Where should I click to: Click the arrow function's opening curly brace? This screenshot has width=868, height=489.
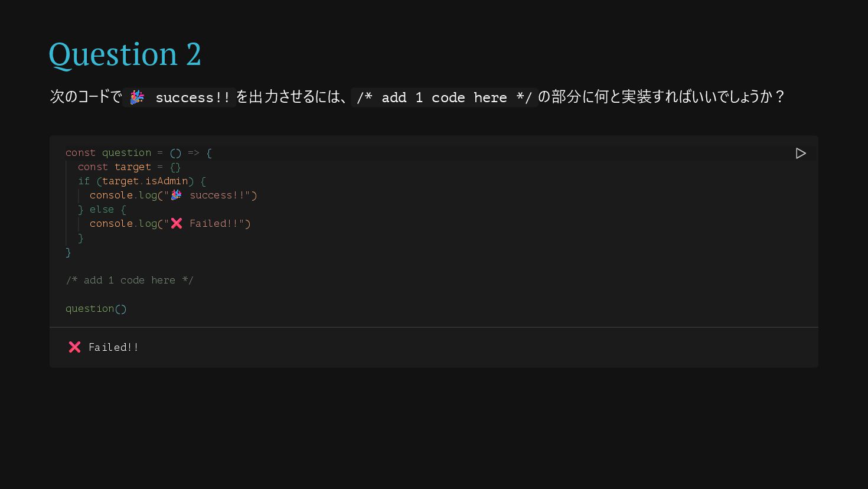tap(209, 153)
